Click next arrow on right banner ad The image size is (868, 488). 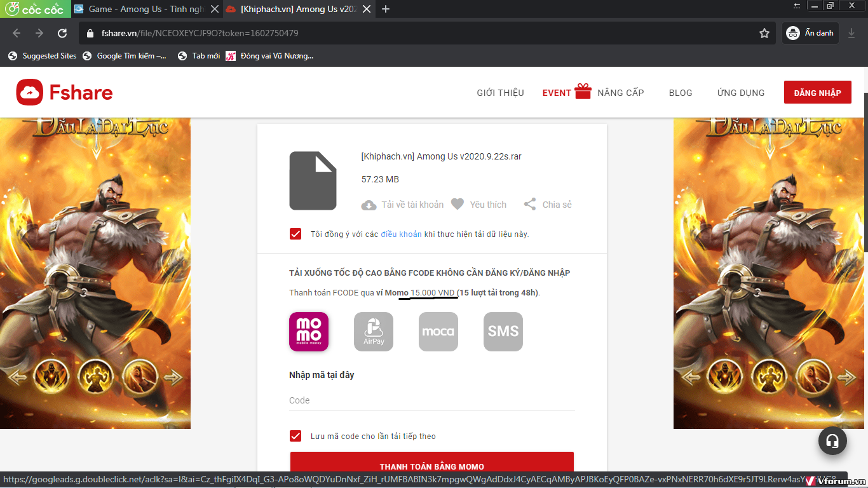pos(846,377)
